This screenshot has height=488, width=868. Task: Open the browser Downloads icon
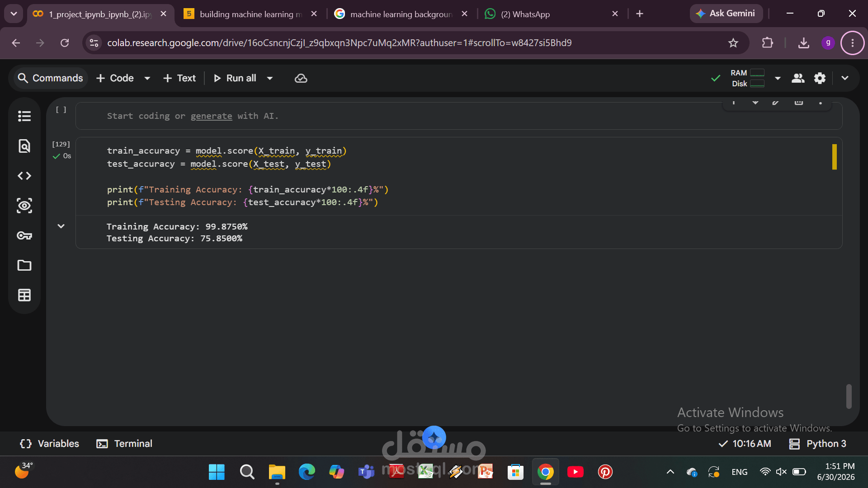pos(803,43)
